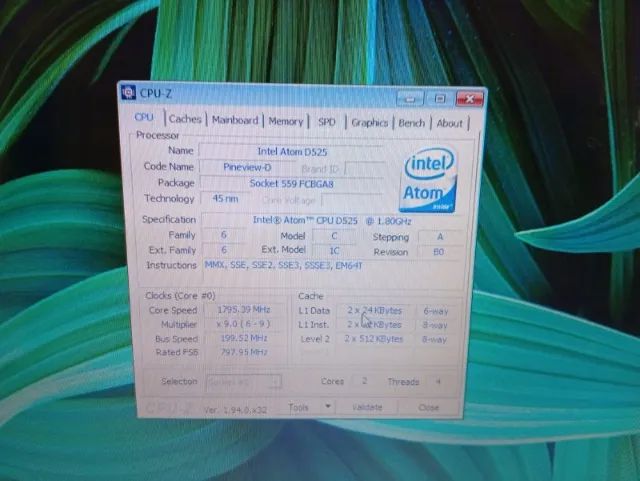Click the Rated FSB value 797.95 MHz
The width and height of the screenshot is (640, 481).
(x=244, y=352)
